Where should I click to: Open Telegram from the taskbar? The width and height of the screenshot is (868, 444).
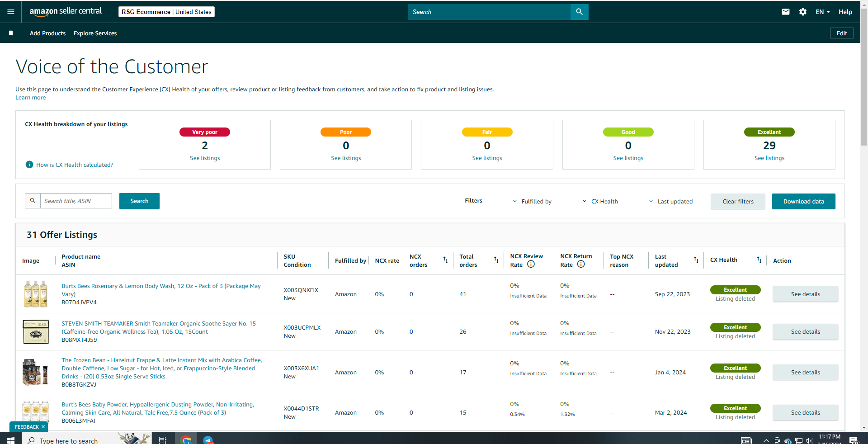208,440
